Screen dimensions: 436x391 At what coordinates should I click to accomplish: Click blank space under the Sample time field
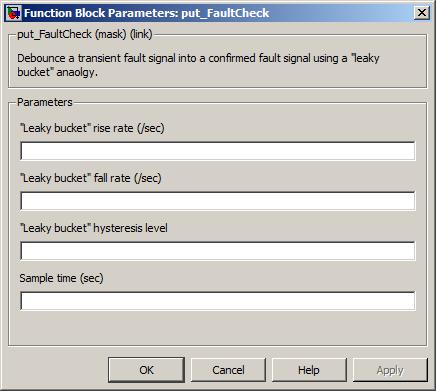pos(218,328)
